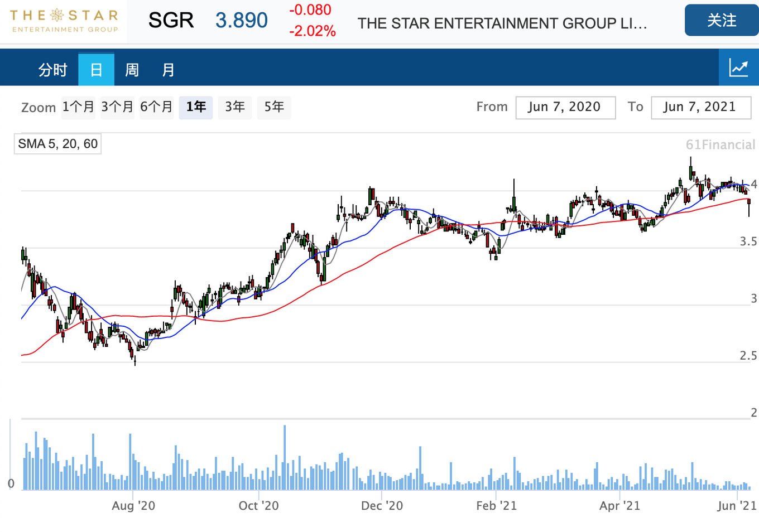The image size is (759, 532).
Task: Select the 3年 zoom range
Action: click(x=235, y=107)
